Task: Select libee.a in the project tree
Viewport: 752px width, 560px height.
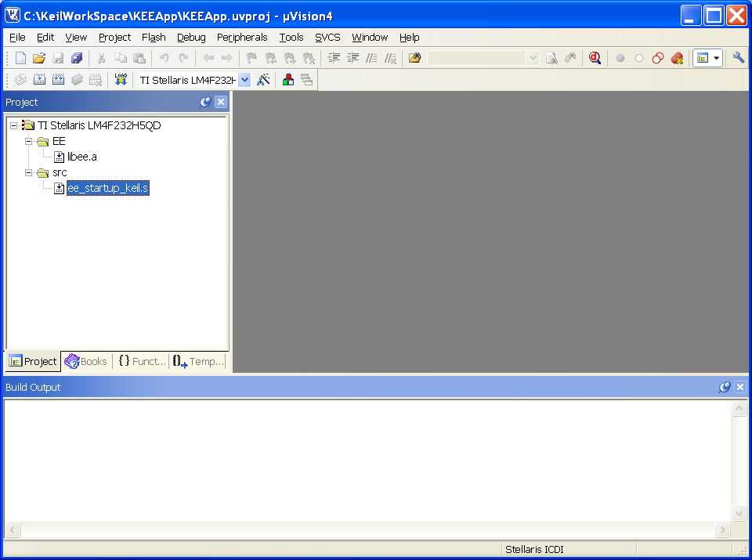Action: click(x=82, y=157)
